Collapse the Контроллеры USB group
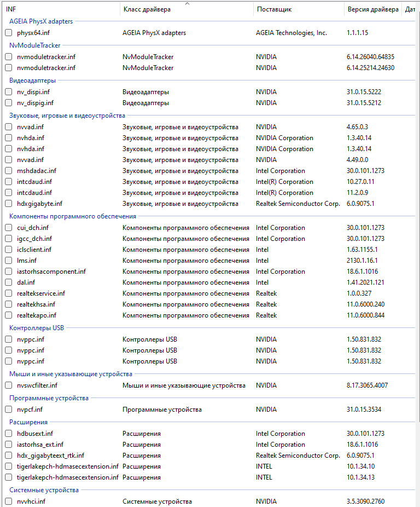The width and height of the screenshot is (420, 507). tap(36, 328)
